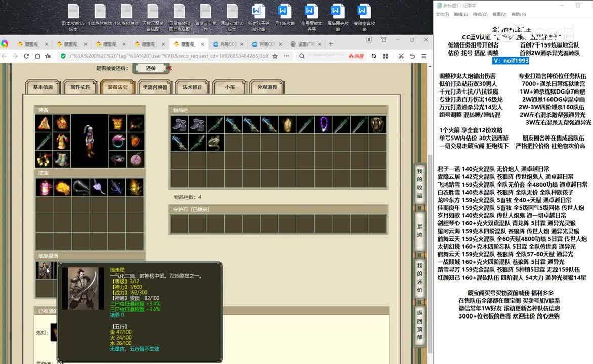Select the whip 法宝 item
The height and width of the screenshot is (364, 593).
80,187
